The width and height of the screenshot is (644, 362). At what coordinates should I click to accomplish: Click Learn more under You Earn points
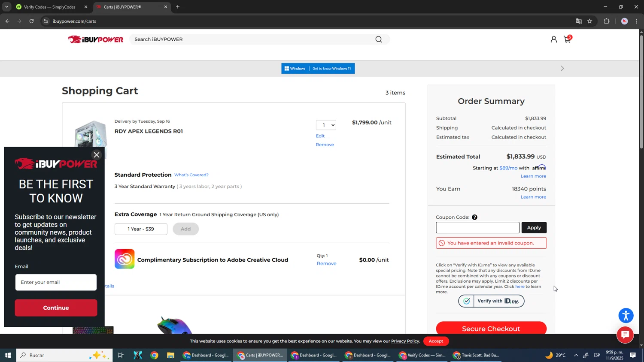tap(534, 197)
